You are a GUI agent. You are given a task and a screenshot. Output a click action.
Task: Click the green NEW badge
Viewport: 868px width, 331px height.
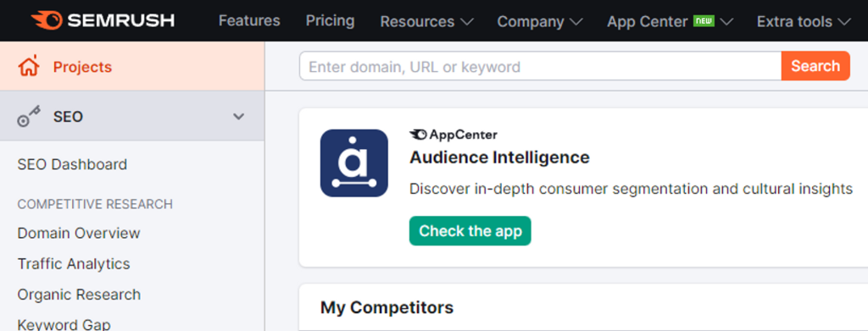pos(704,21)
